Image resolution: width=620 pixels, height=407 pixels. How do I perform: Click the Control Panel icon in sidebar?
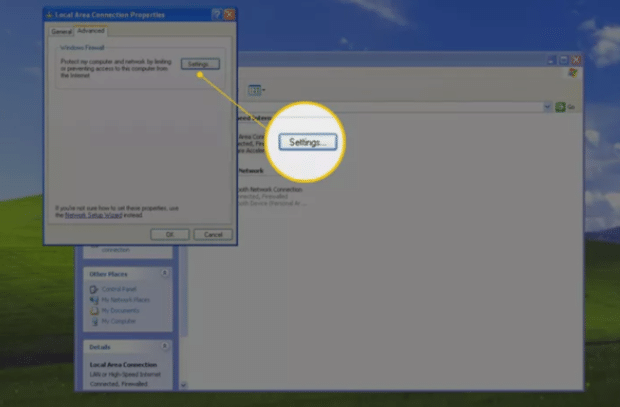pyautogui.click(x=94, y=290)
